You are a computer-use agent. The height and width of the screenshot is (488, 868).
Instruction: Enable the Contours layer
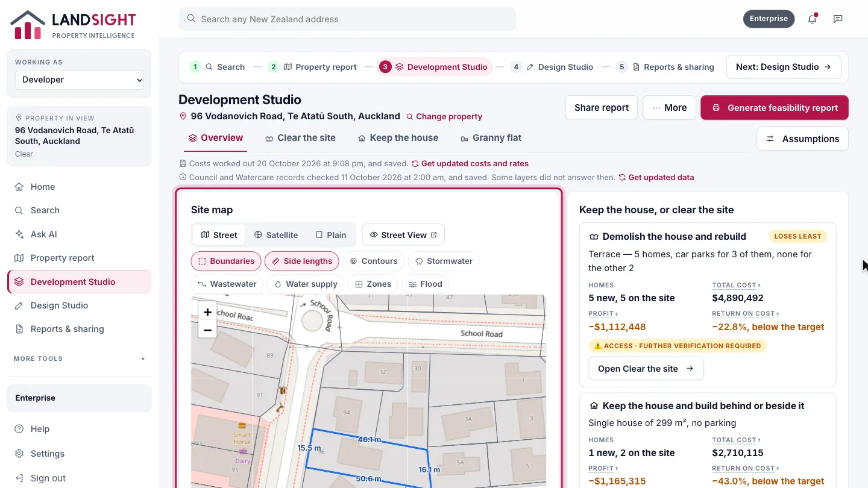tap(374, 261)
